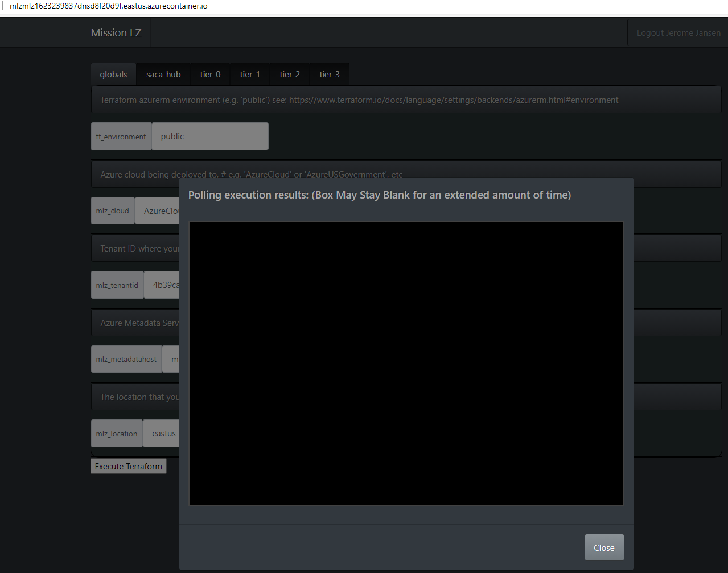Open the tier-0 configuration tab
This screenshot has width=728, height=573.
coord(210,74)
